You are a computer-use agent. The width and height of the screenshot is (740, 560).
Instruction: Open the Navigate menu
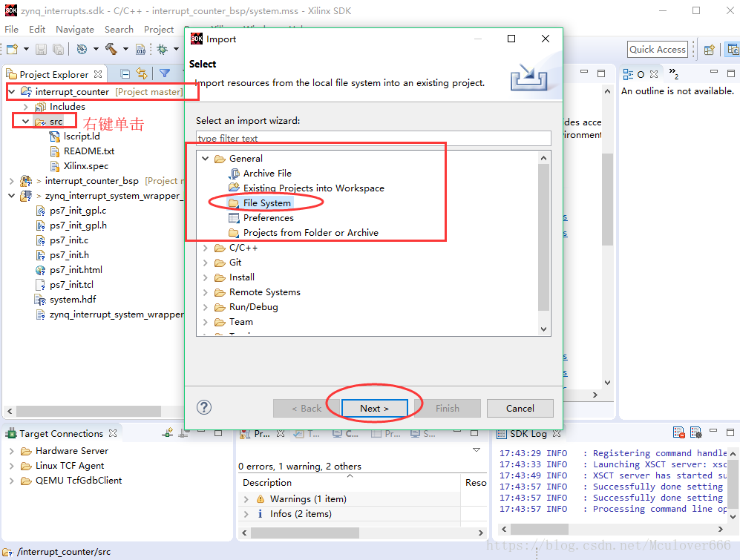coord(74,29)
